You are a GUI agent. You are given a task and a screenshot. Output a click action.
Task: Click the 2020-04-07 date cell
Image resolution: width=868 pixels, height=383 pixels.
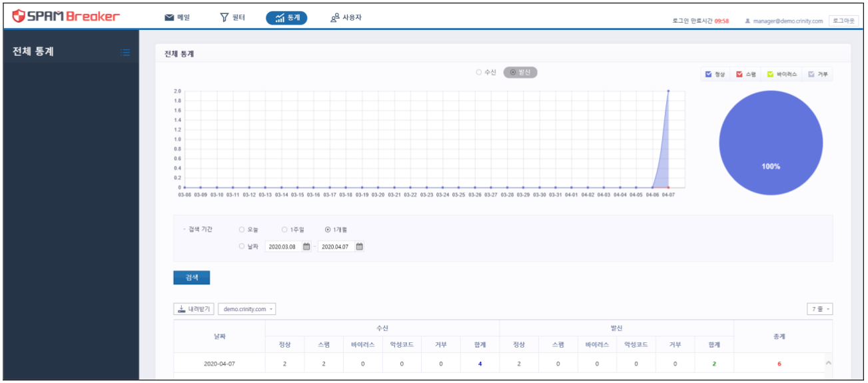tap(219, 364)
